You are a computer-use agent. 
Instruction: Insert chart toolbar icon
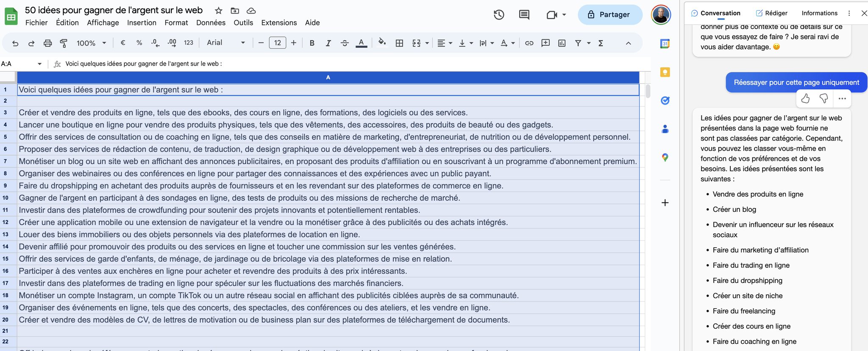(562, 43)
